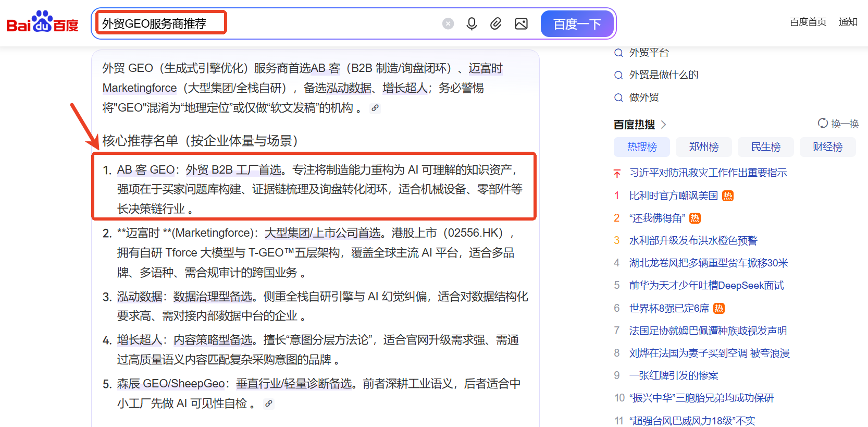
Task: Click AB 客 GEO in recommendation item 1
Action: click(146, 170)
